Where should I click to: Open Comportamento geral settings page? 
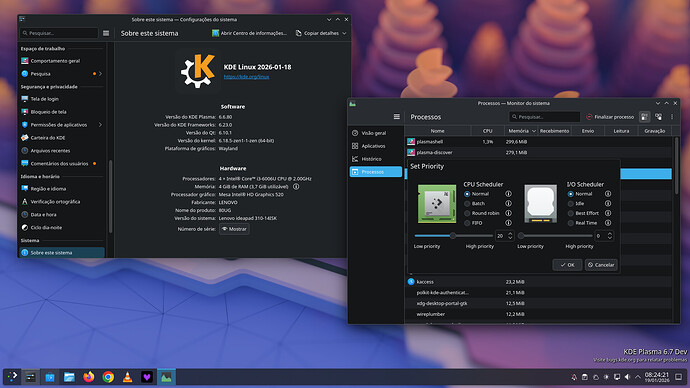pyautogui.click(x=62, y=61)
